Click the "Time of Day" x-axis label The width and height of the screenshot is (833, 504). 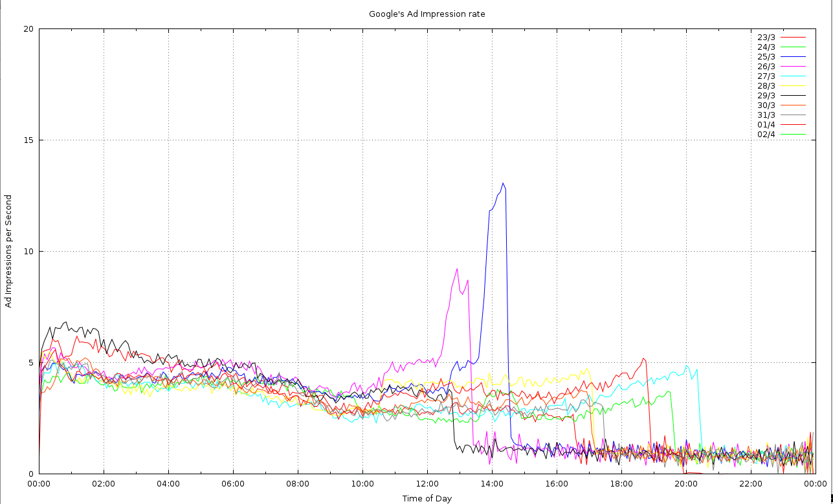click(427, 498)
